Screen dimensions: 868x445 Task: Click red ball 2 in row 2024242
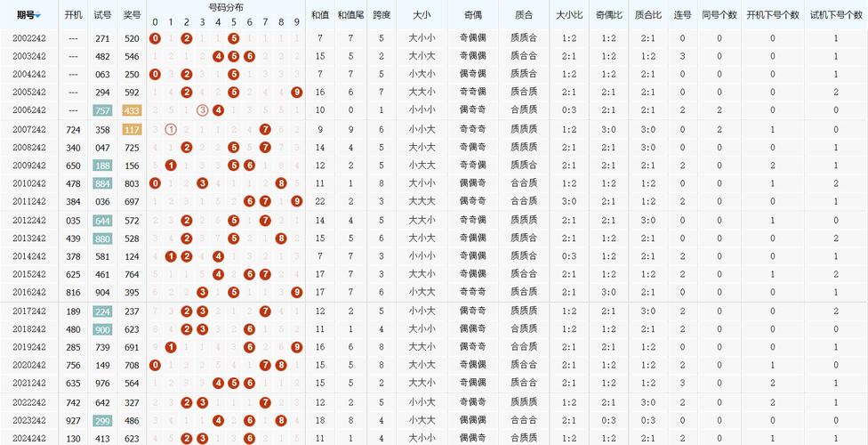187,439
